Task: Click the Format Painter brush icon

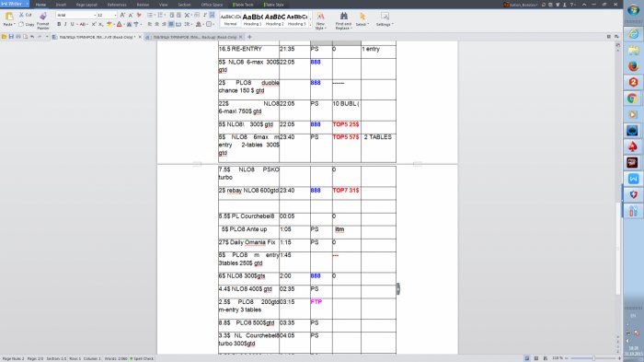Action: 43,16
